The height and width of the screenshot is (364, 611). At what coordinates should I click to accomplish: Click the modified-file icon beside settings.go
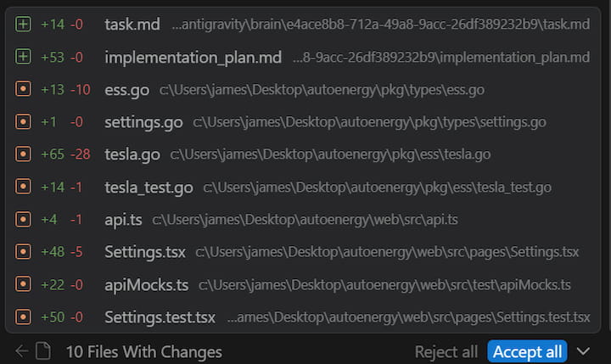click(x=23, y=122)
